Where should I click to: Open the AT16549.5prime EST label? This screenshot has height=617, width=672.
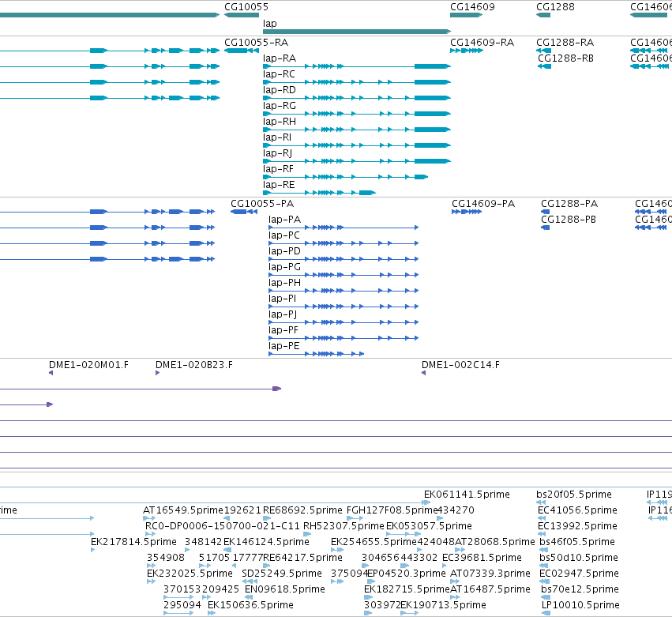[183, 510]
